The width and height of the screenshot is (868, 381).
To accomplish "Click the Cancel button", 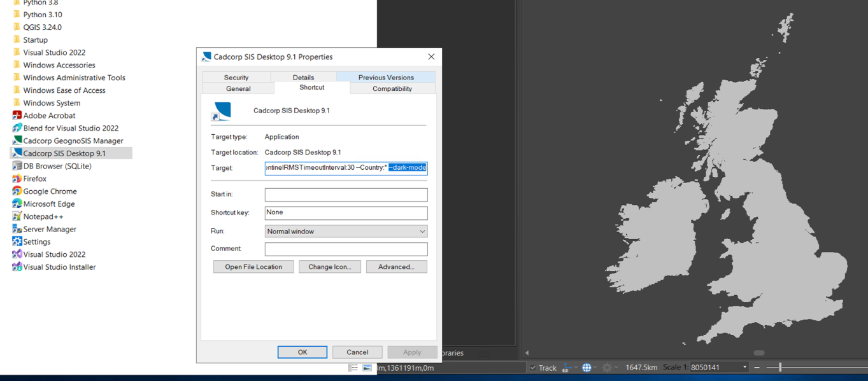I will point(357,352).
